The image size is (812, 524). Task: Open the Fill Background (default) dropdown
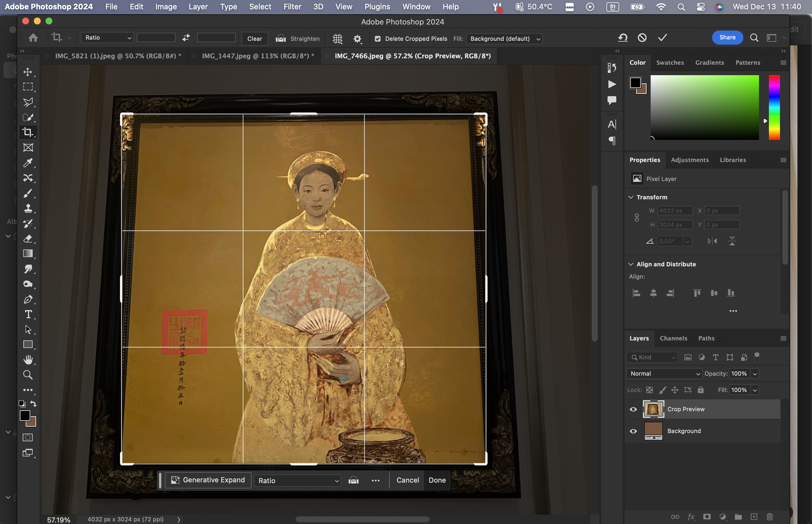504,39
